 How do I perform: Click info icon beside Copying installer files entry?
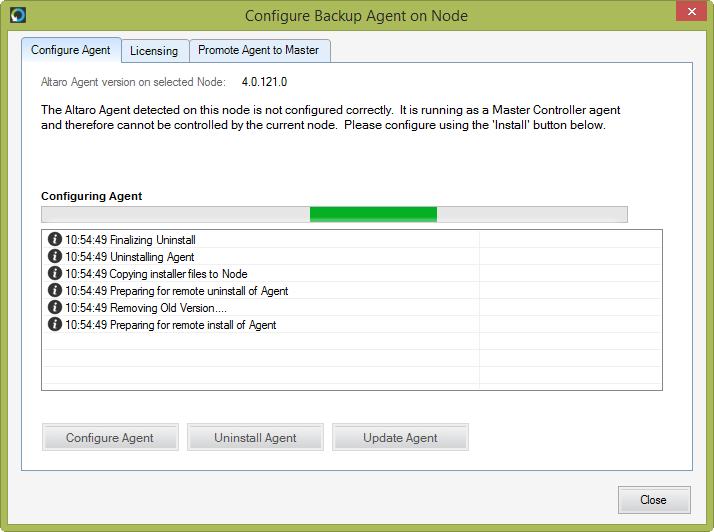pyautogui.click(x=55, y=273)
